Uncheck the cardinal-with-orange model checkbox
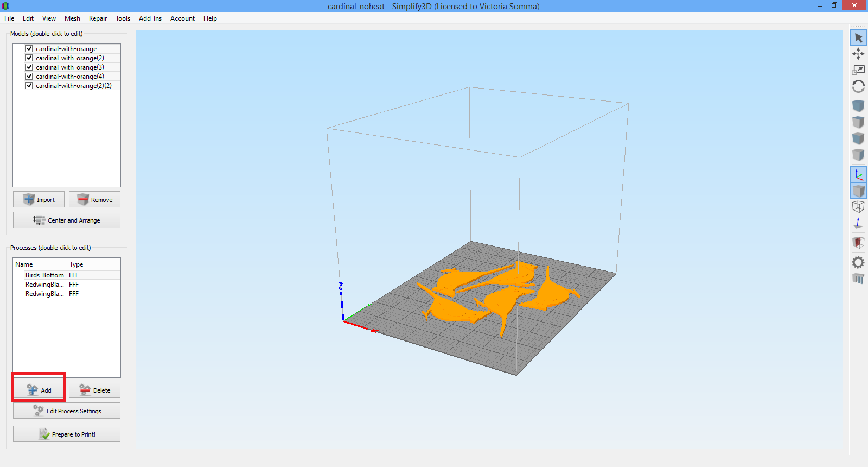This screenshot has height=467, width=868. [x=29, y=49]
